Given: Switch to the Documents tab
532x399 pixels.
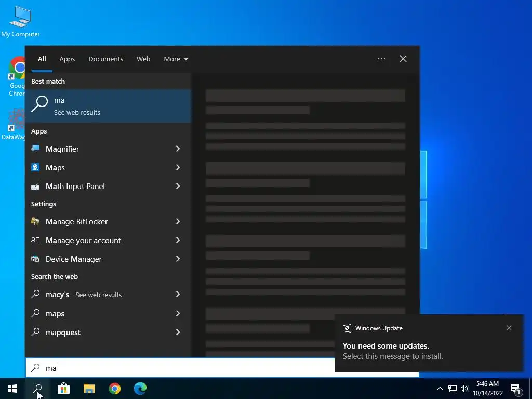Looking at the screenshot, I should (105, 59).
